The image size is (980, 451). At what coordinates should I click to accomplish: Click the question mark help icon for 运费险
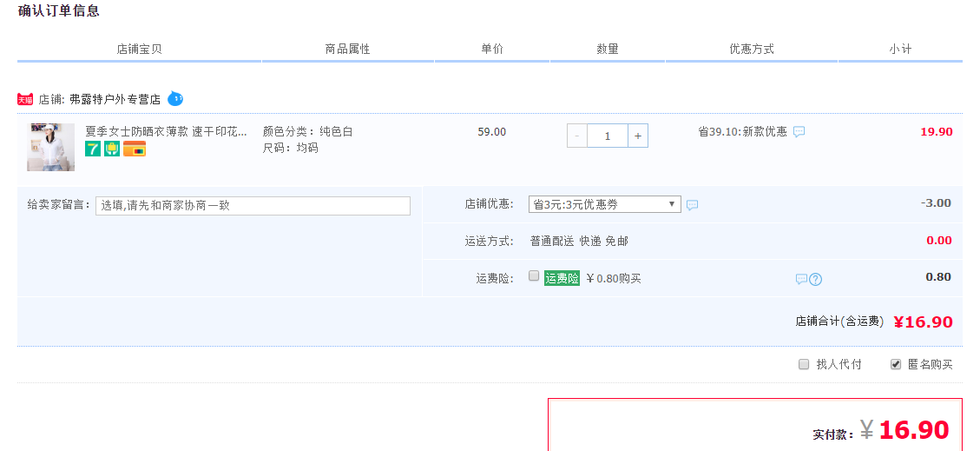click(x=815, y=280)
